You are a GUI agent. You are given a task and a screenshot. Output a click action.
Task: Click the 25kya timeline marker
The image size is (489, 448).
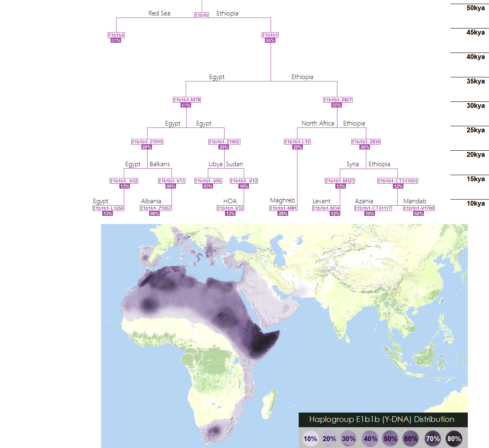[476, 130]
